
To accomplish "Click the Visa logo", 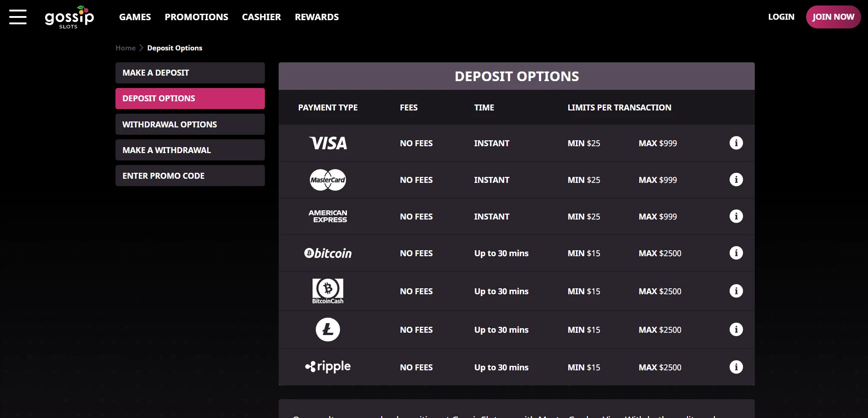I will pos(328,143).
